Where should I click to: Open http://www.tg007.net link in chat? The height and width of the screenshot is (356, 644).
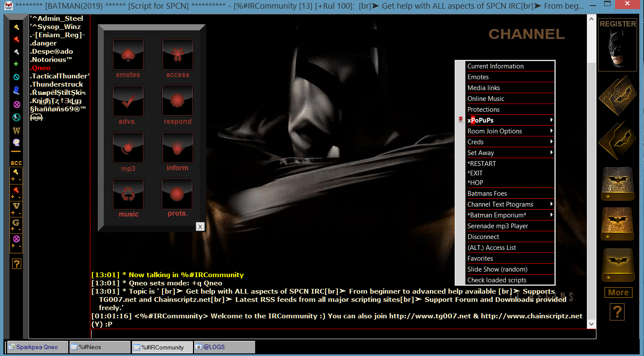430,316
